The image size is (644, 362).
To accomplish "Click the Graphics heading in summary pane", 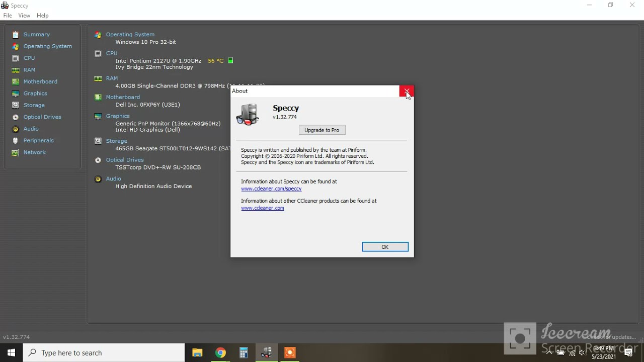I will coord(118,116).
